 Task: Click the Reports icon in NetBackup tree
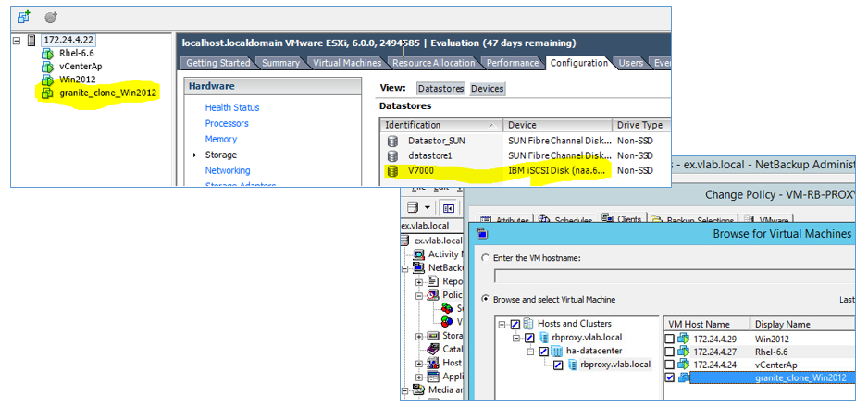[434, 281]
